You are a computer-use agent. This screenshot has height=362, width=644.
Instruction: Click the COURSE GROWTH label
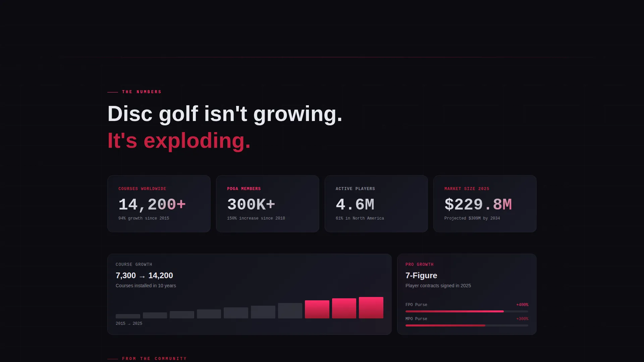[x=134, y=264]
